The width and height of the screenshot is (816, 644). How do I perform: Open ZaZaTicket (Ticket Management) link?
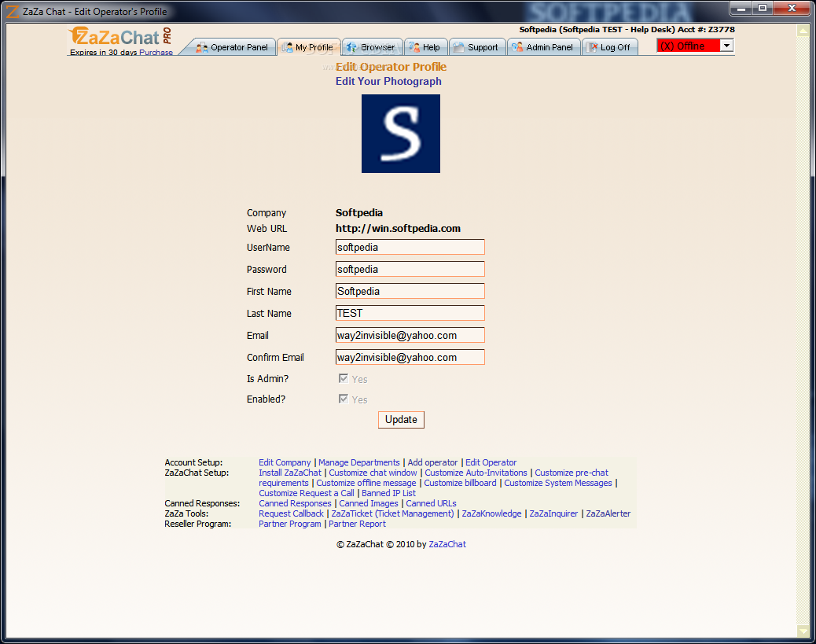(x=393, y=513)
